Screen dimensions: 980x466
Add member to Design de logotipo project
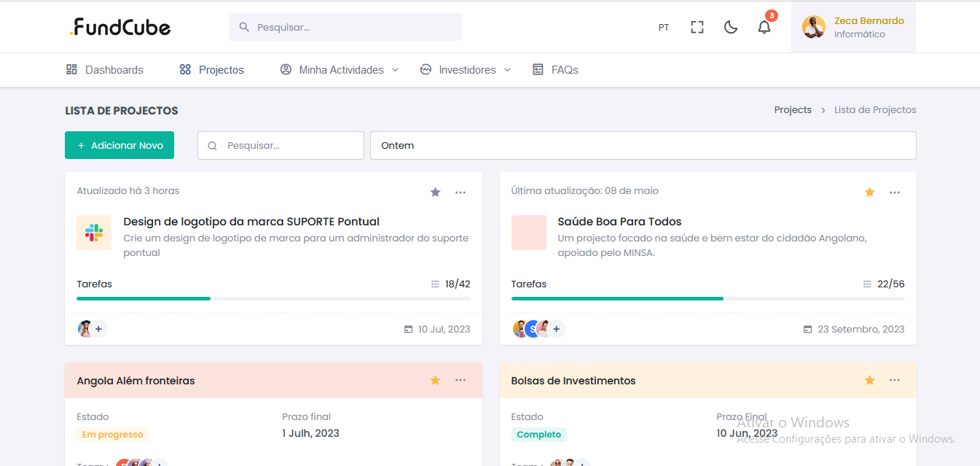(98, 329)
